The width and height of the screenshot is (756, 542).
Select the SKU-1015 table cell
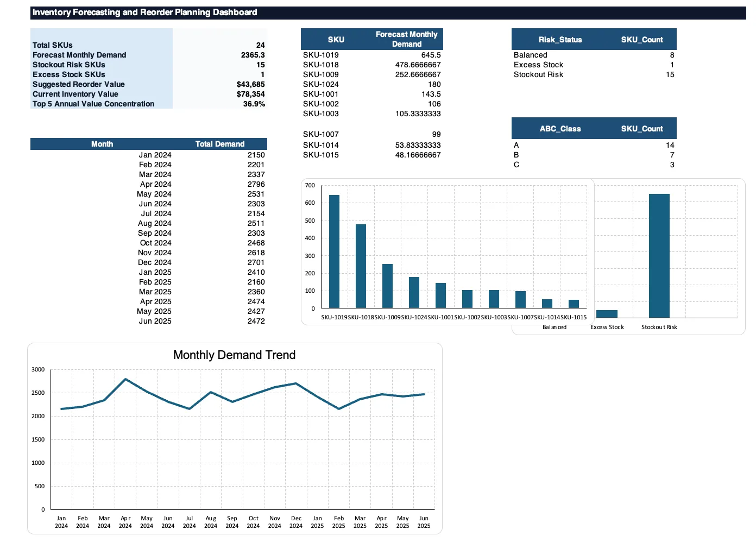[x=321, y=155]
